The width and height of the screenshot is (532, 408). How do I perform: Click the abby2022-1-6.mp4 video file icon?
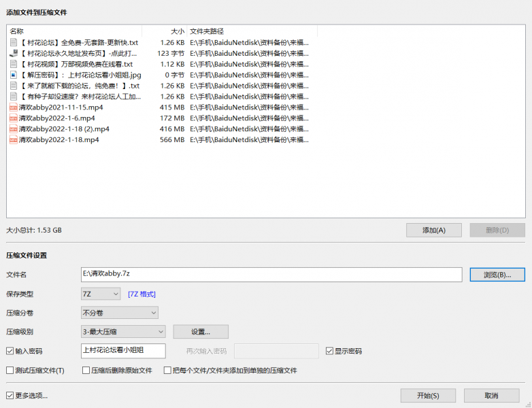[x=14, y=118]
